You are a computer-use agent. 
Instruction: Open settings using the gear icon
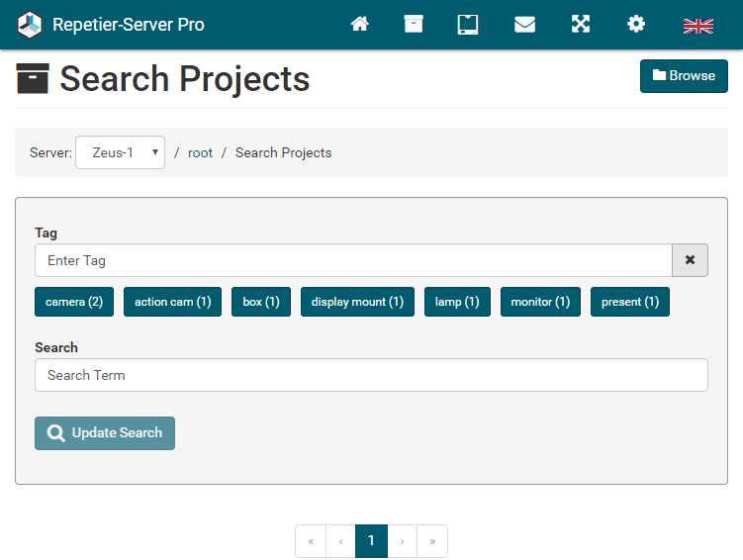click(x=636, y=25)
